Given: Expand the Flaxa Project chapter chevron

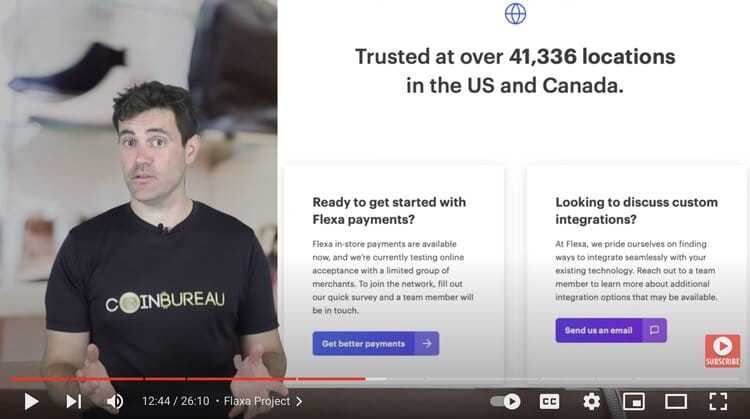Looking at the screenshot, I should click(299, 401).
